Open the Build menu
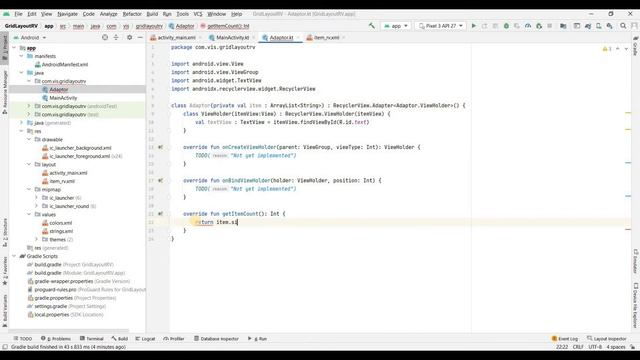 tap(152, 14)
